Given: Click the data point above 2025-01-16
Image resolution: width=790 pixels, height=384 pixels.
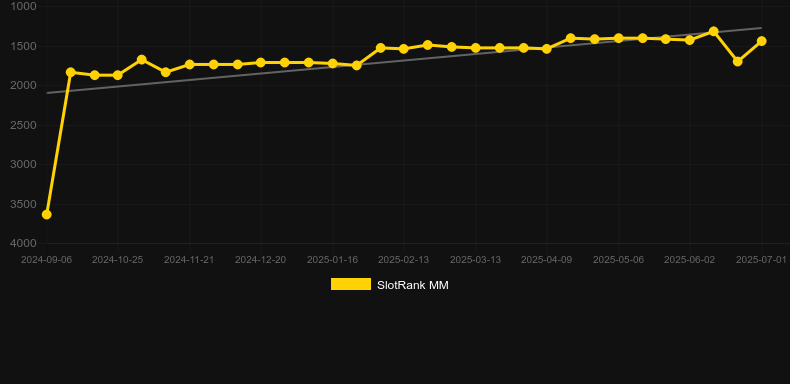Looking at the screenshot, I should point(333,63).
